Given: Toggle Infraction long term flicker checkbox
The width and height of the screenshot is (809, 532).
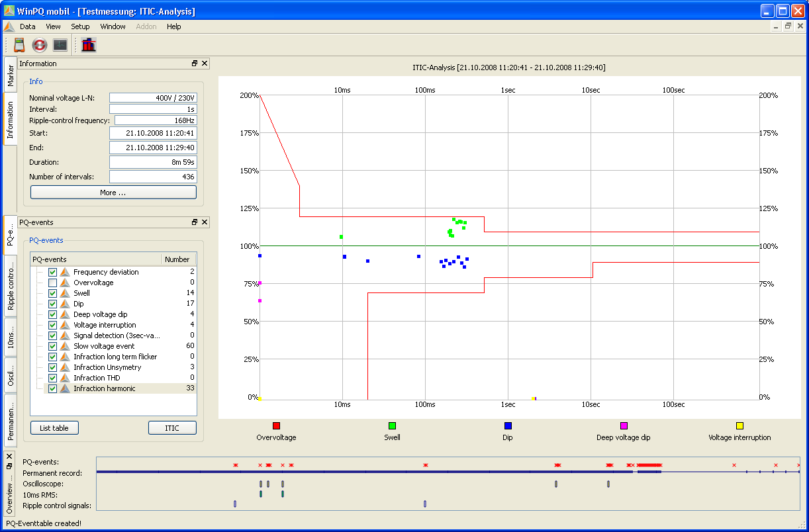Looking at the screenshot, I should pos(52,357).
